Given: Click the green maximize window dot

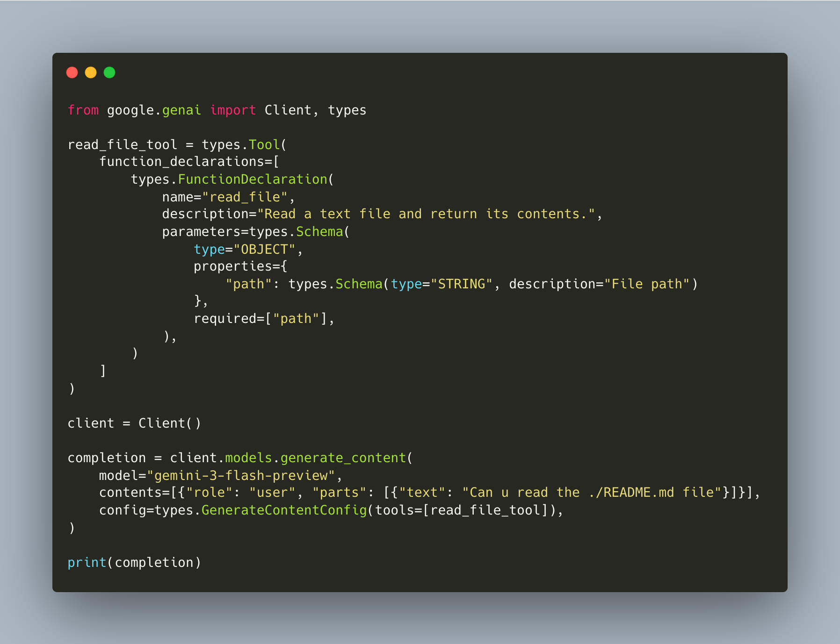Looking at the screenshot, I should click(109, 72).
